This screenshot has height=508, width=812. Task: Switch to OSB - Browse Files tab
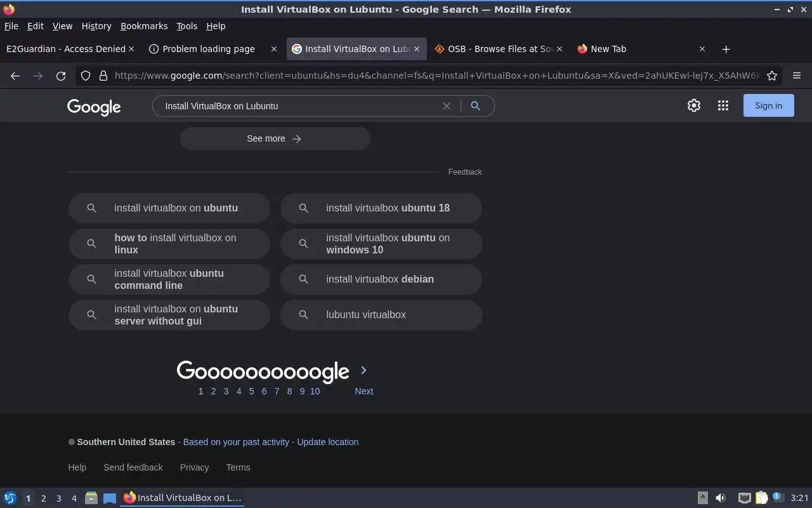495,49
